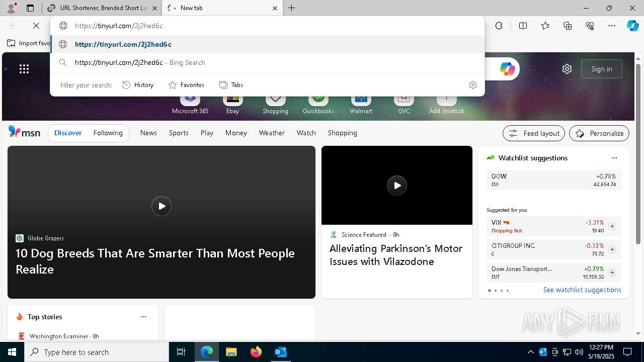
Task: Play the 10 Dog Breeds video
Action: (162, 206)
